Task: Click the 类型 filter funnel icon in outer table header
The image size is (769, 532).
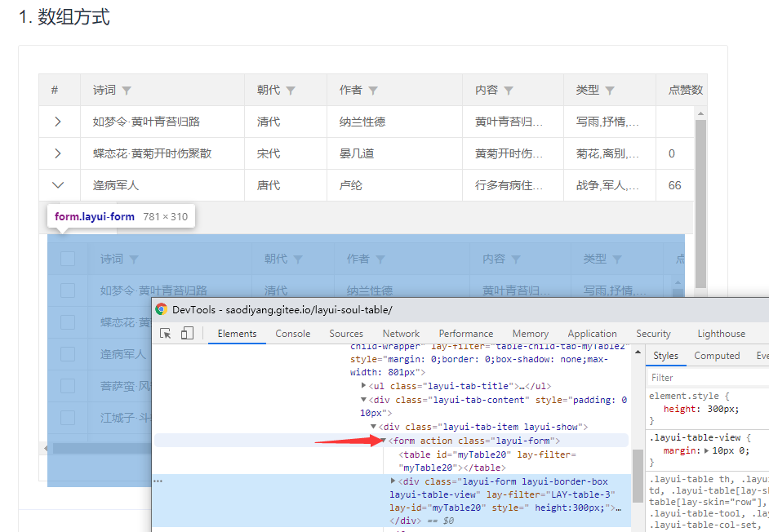Action: [x=610, y=91]
